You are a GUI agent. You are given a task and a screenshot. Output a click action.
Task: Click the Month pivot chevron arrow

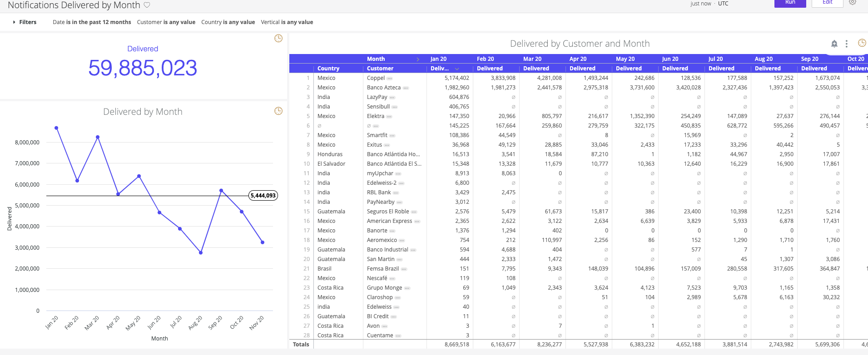coord(418,59)
